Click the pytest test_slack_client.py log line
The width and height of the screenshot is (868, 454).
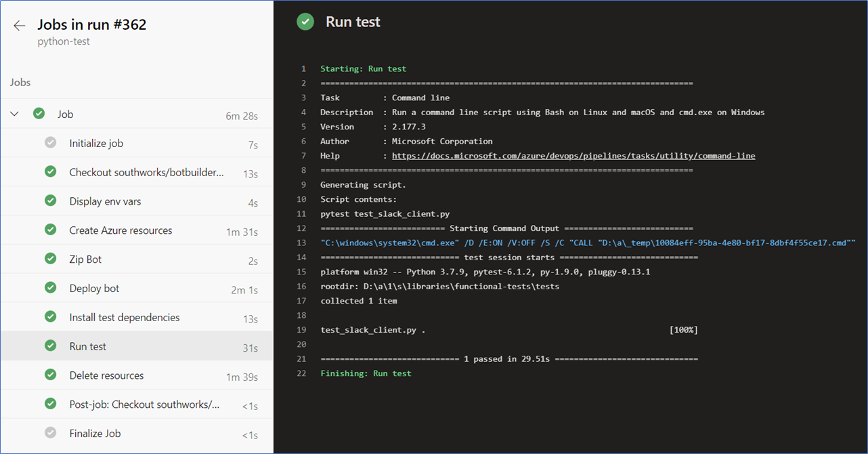(385, 213)
